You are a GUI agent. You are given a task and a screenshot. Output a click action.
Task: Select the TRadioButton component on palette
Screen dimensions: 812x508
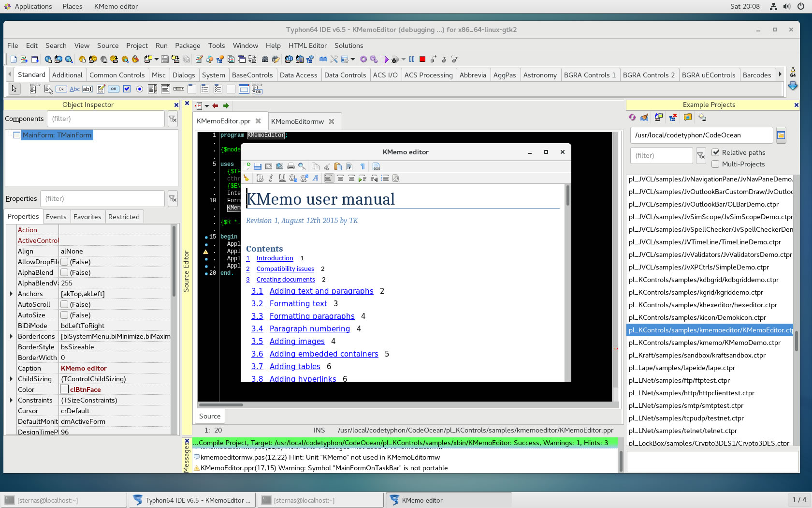point(140,89)
